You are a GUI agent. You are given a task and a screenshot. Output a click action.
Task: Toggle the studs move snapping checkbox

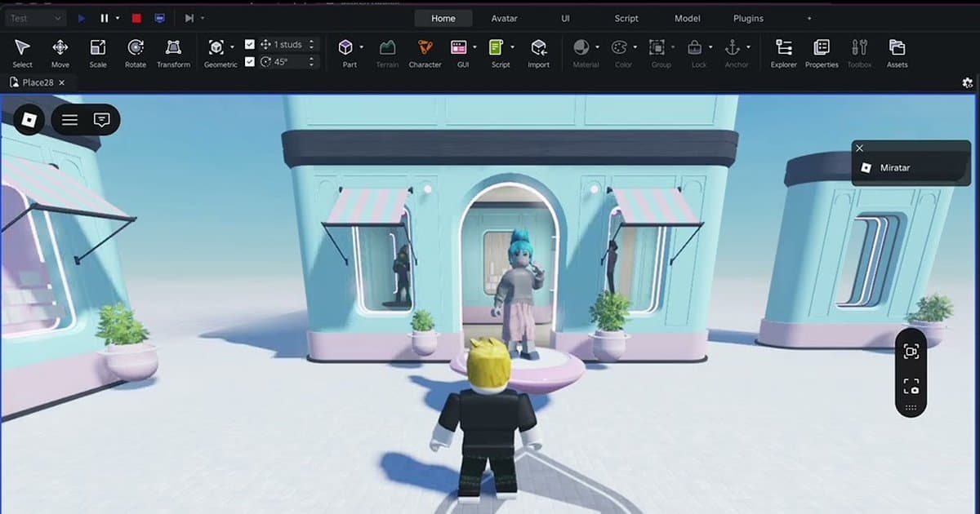pos(250,45)
